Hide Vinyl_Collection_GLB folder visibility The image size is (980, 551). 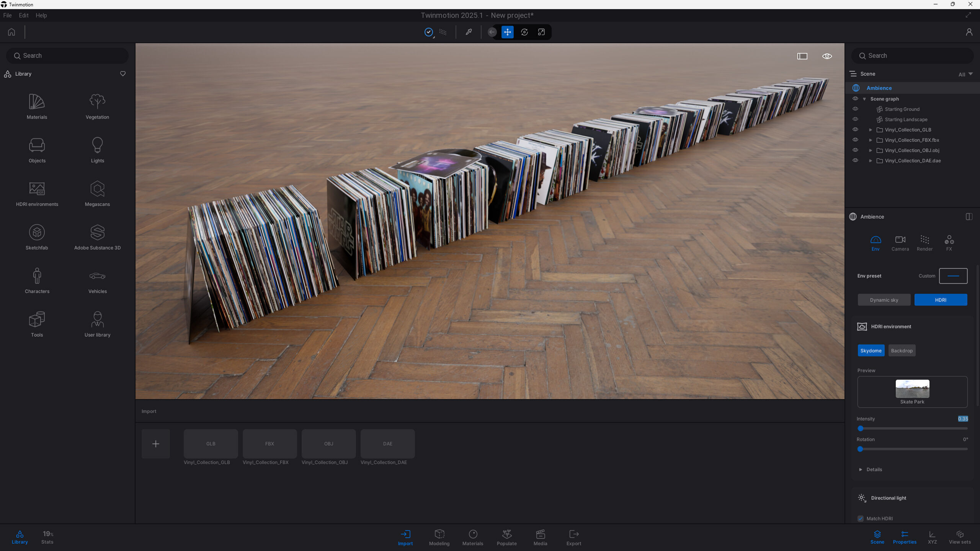click(855, 130)
